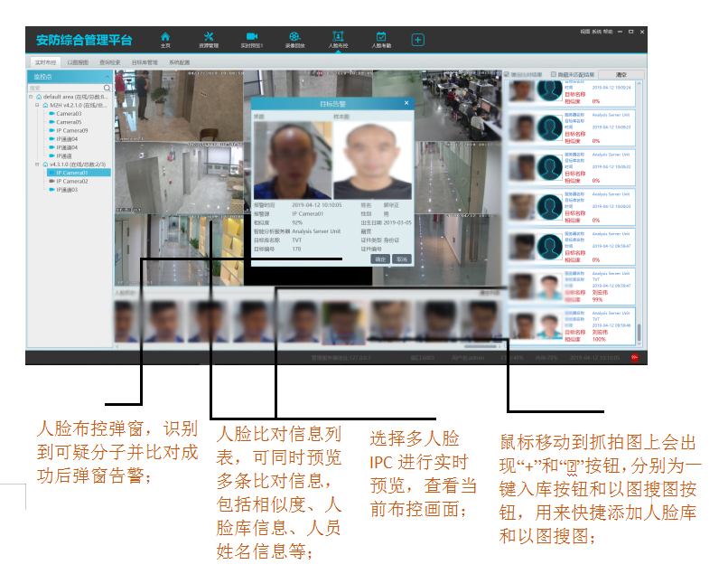The width and height of the screenshot is (728, 574).
Task: Open the 主页 home module icon
Action: 165,37
